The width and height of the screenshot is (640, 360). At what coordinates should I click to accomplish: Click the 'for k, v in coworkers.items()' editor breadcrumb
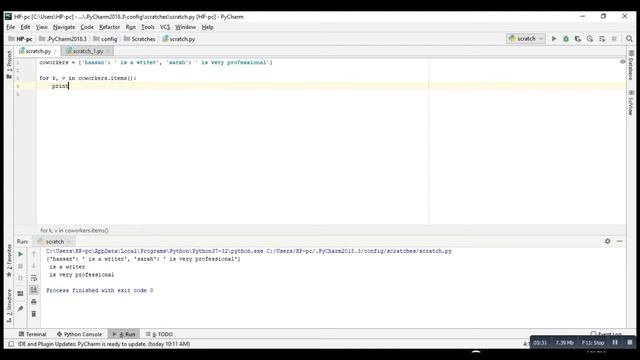pyautogui.click(x=74, y=230)
